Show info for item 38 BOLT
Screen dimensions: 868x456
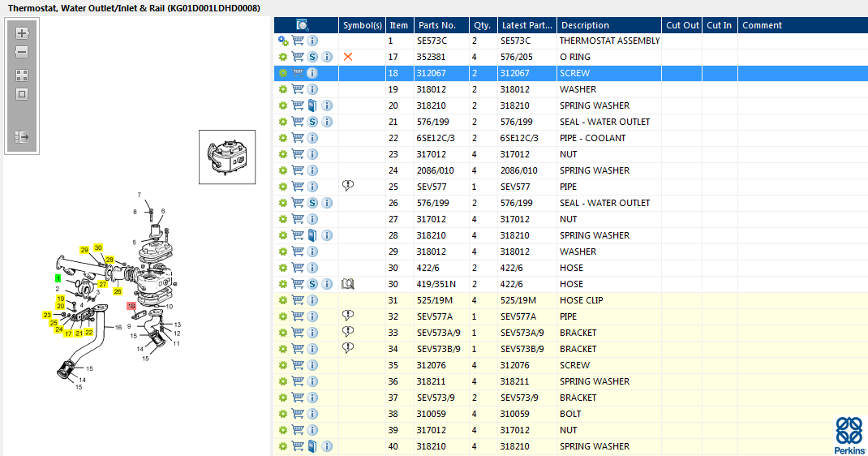coord(312,414)
